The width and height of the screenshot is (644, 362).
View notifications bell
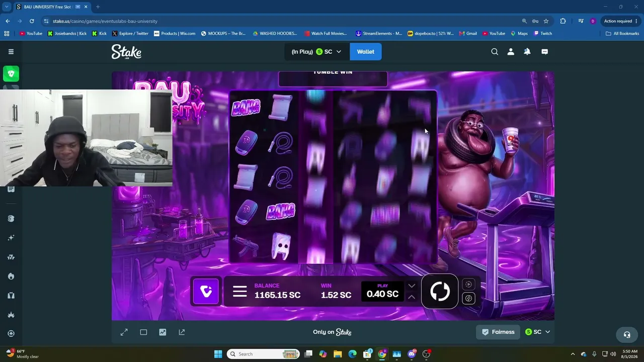527,52
